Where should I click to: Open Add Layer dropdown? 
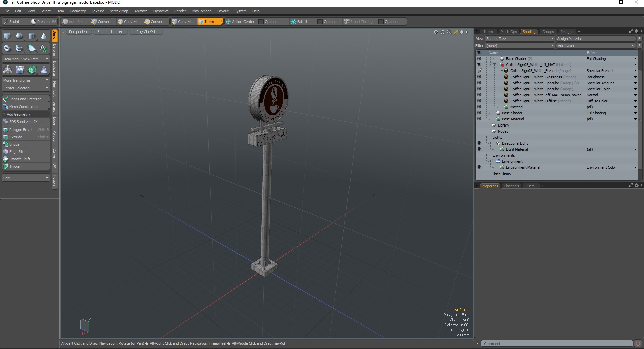(596, 46)
